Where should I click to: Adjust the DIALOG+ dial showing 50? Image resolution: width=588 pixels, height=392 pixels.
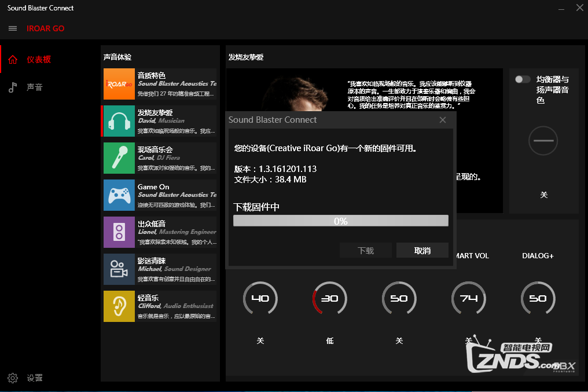tap(538, 298)
